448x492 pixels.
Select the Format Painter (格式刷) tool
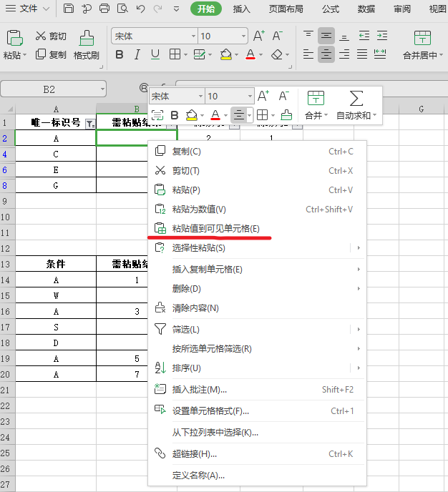(x=87, y=45)
